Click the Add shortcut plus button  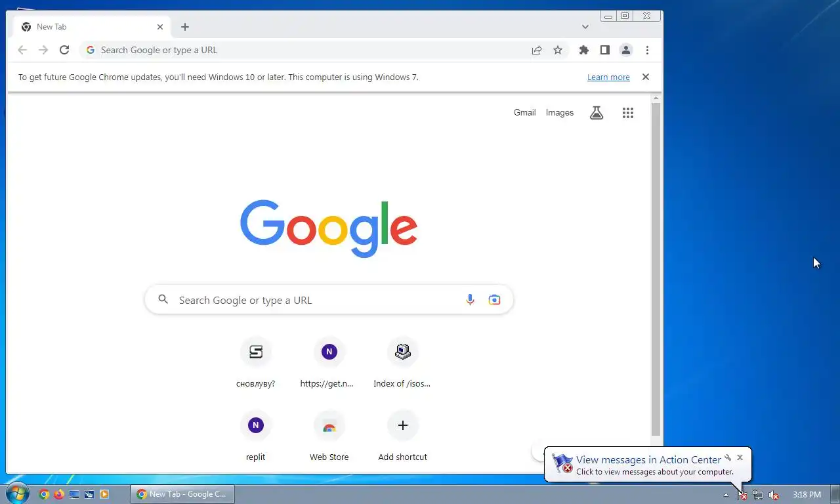[x=403, y=425]
